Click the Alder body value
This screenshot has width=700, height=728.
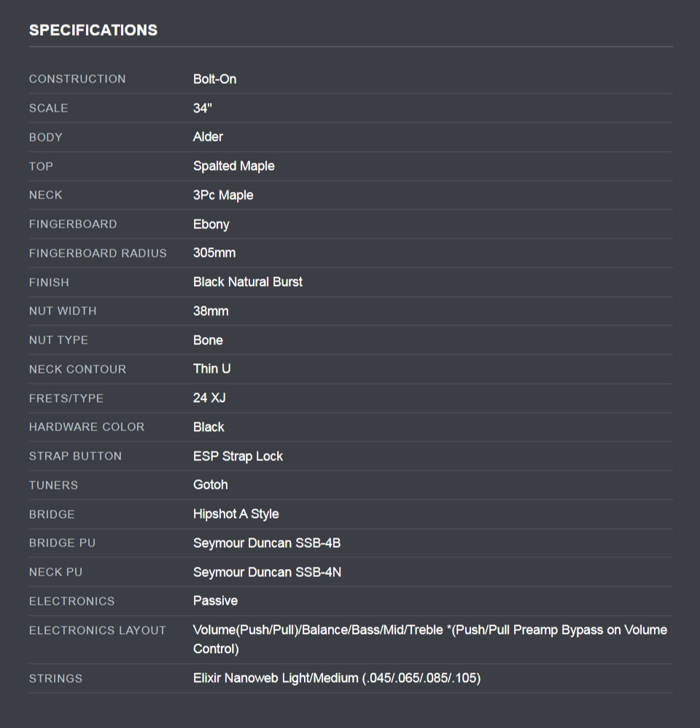click(x=208, y=137)
